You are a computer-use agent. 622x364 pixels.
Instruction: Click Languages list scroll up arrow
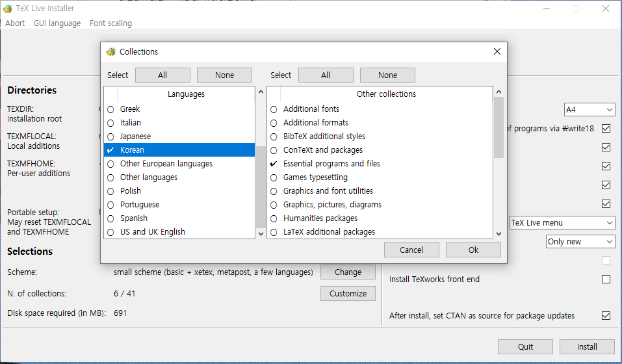(261, 92)
